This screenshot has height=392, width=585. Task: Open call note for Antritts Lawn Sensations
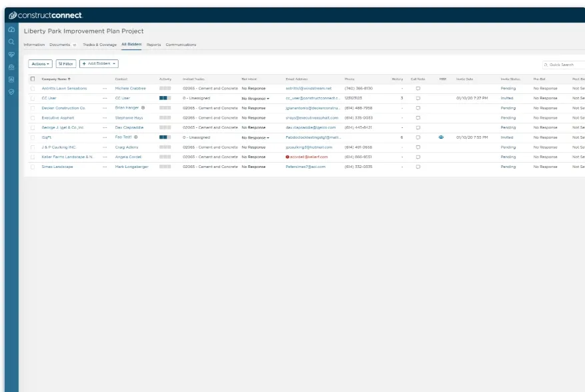(418, 89)
